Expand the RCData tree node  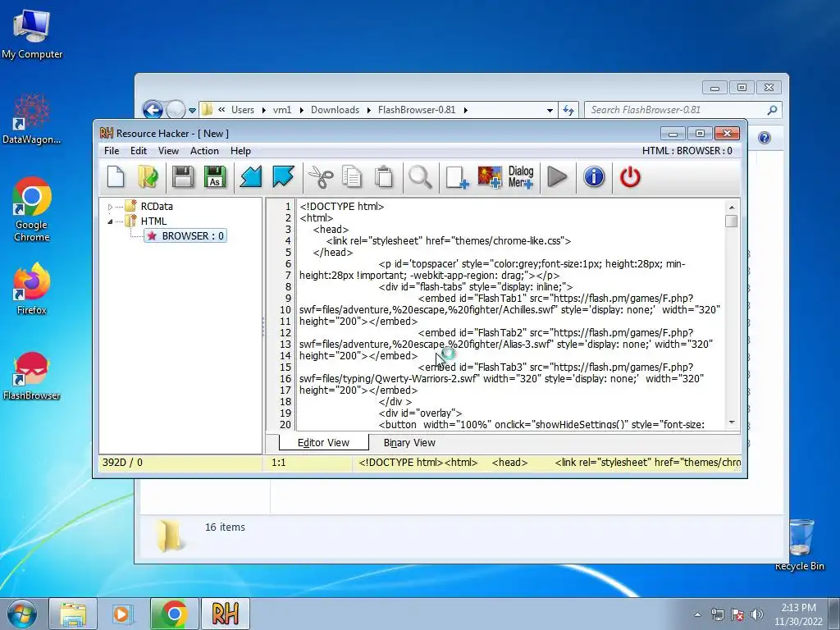click(110, 207)
